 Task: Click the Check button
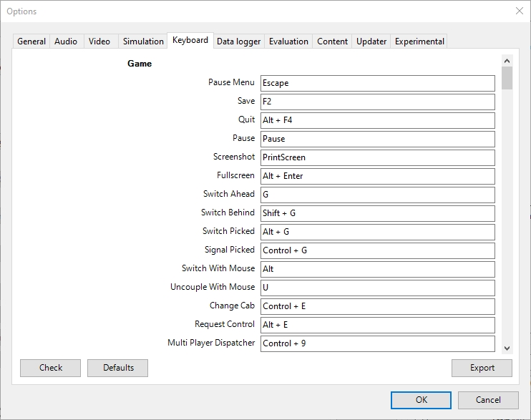click(51, 368)
